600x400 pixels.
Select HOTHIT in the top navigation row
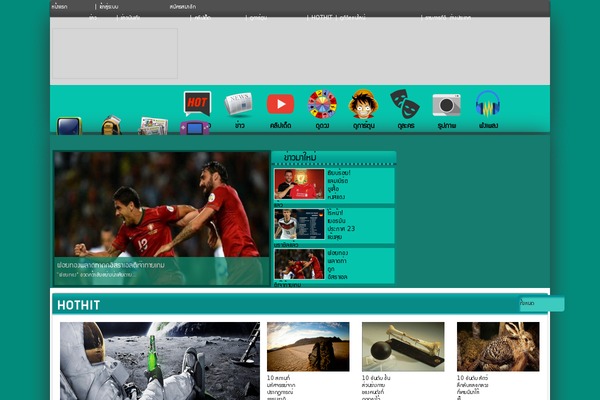point(321,17)
